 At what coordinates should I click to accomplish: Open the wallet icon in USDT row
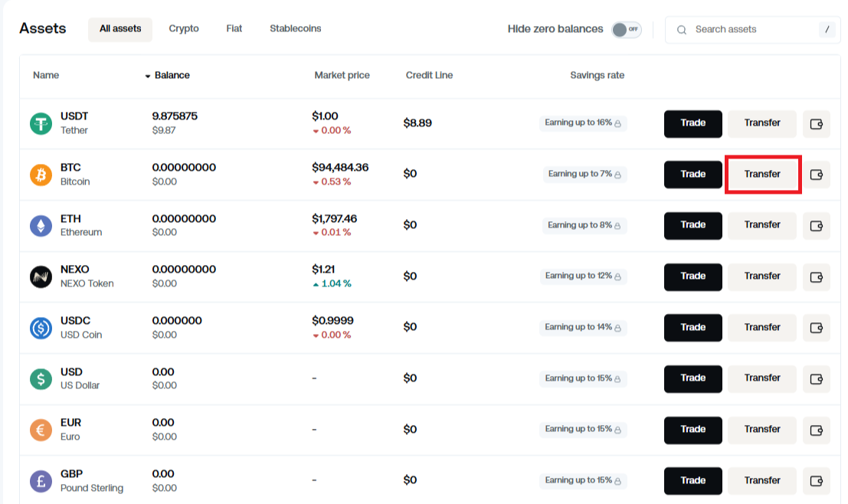tap(816, 124)
